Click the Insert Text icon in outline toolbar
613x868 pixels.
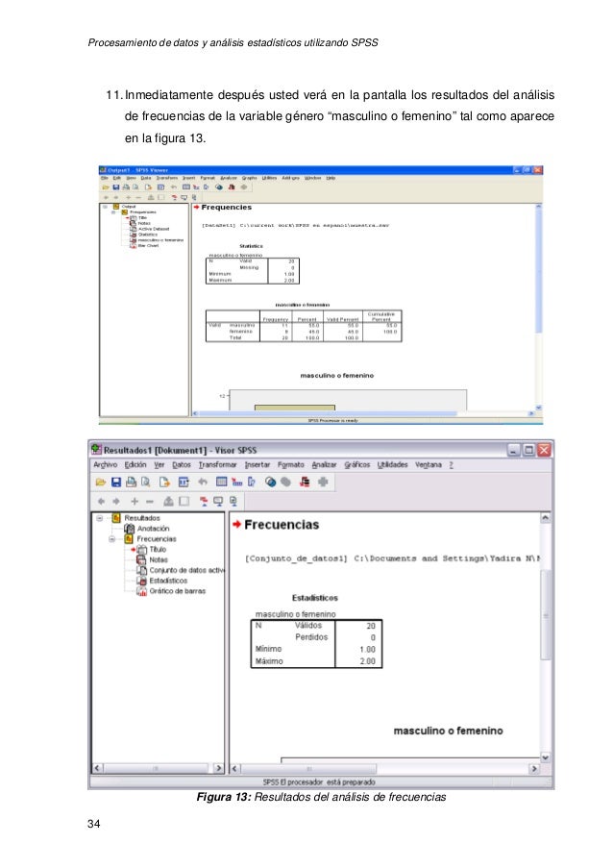pos(233,502)
